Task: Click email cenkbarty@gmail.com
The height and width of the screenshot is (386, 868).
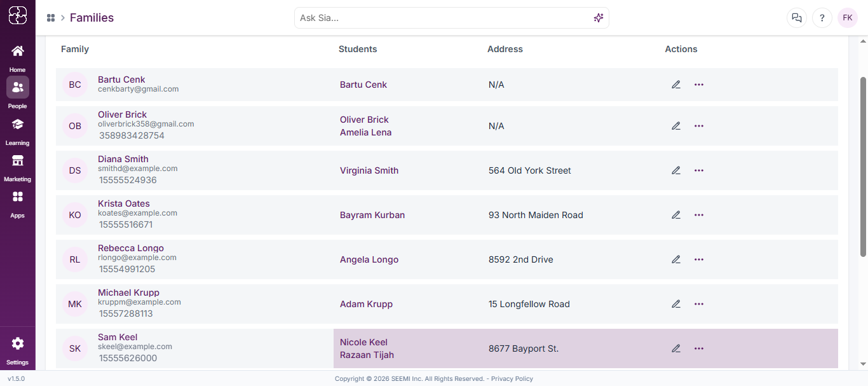Action: tap(139, 89)
